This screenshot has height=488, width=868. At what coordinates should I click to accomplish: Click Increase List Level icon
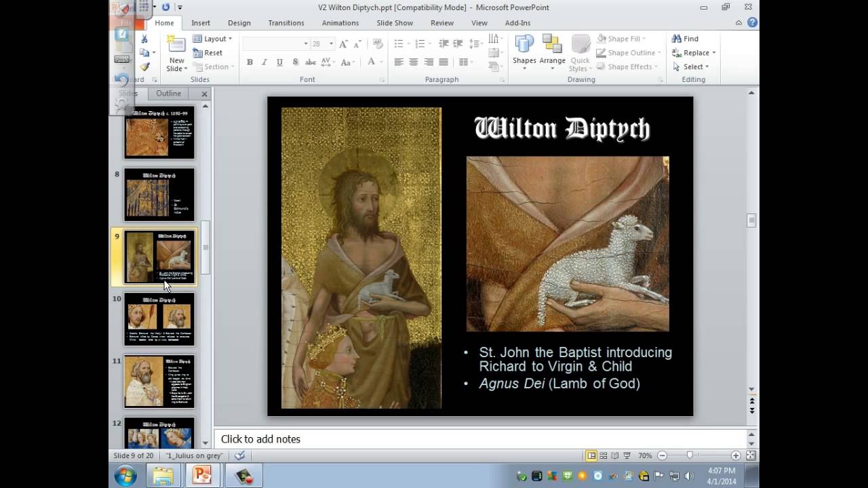458,43
